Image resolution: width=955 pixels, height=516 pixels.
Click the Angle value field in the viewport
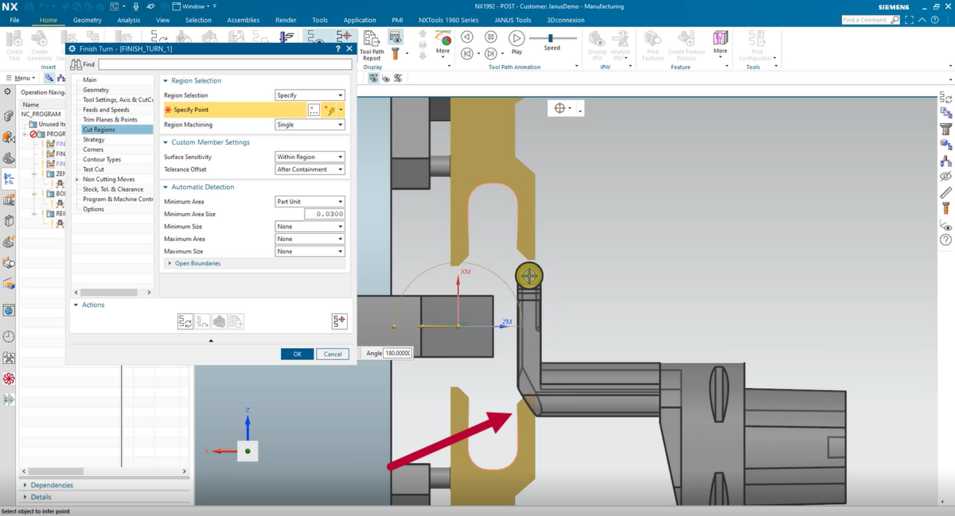click(398, 353)
